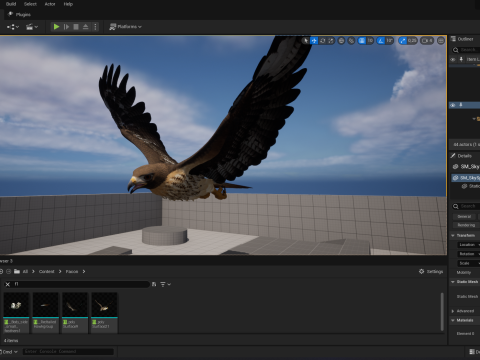Toggle grid snapping in viewport toolbar

click(362, 41)
